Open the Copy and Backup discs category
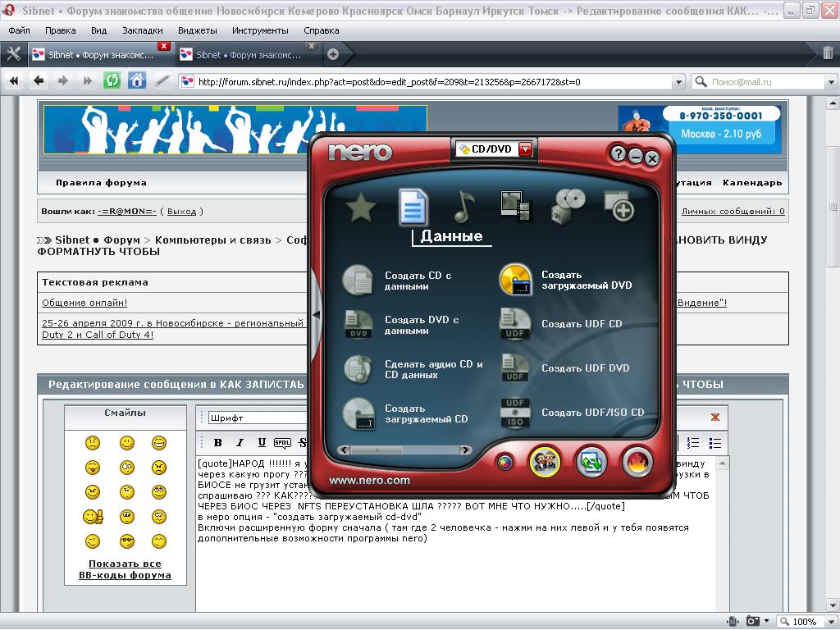The width and height of the screenshot is (840, 630). click(x=568, y=206)
